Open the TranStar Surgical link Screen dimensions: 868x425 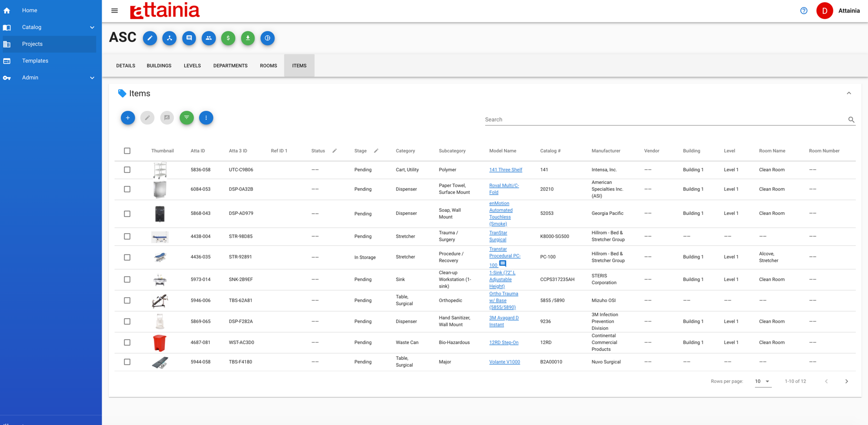click(498, 236)
